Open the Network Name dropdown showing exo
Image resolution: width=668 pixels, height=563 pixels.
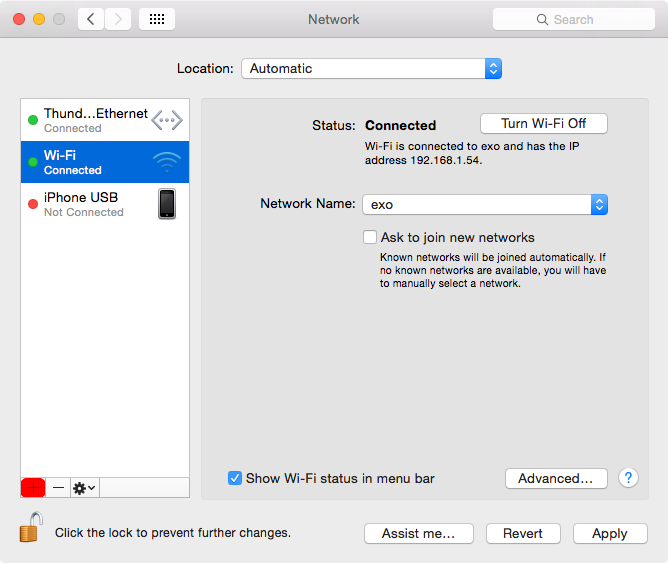click(x=485, y=204)
